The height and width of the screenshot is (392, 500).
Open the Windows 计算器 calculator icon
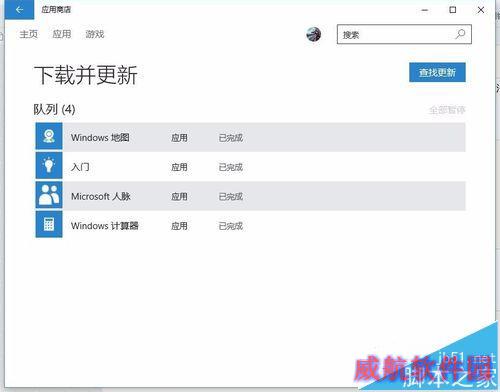tap(49, 224)
